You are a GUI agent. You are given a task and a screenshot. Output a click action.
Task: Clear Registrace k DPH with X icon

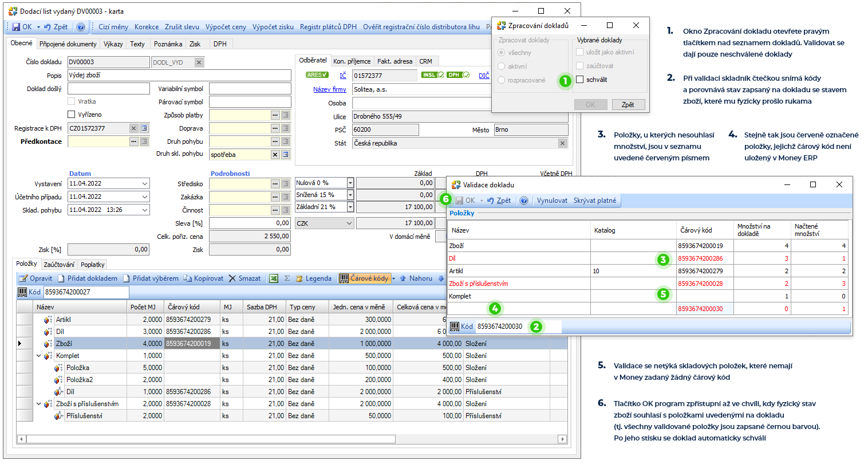(x=133, y=128)
